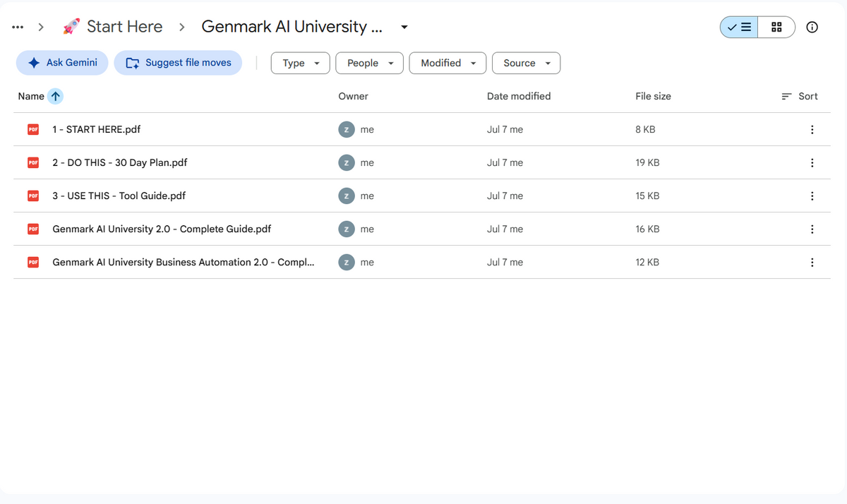Click owner avatar on 30 Day Plan row
The width and height of the screenshot is (847, 504).
click(346, 163)
